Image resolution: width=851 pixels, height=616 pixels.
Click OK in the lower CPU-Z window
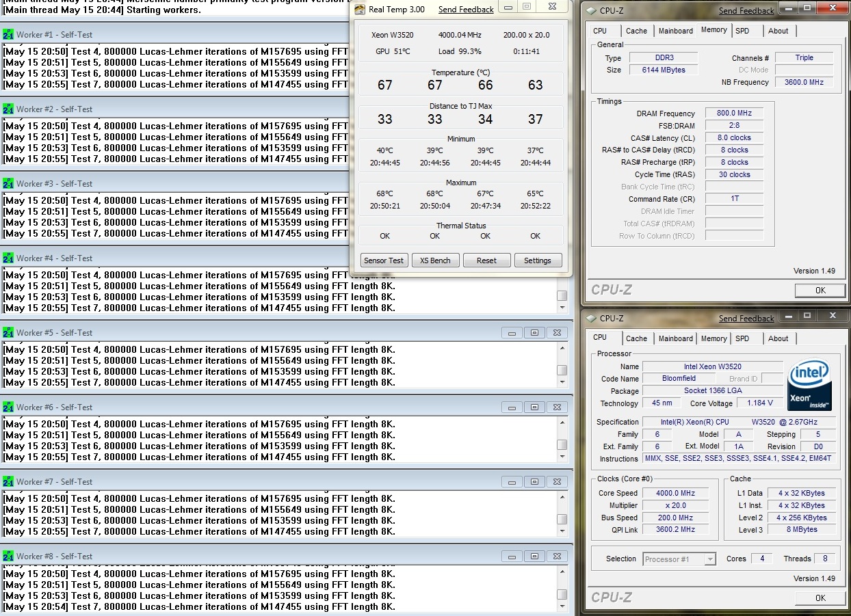[820, 598]
